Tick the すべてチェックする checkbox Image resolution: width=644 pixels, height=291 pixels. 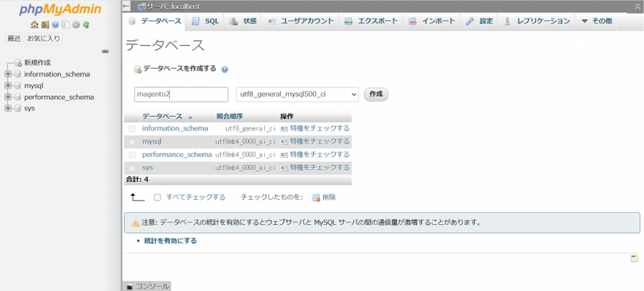157,197
